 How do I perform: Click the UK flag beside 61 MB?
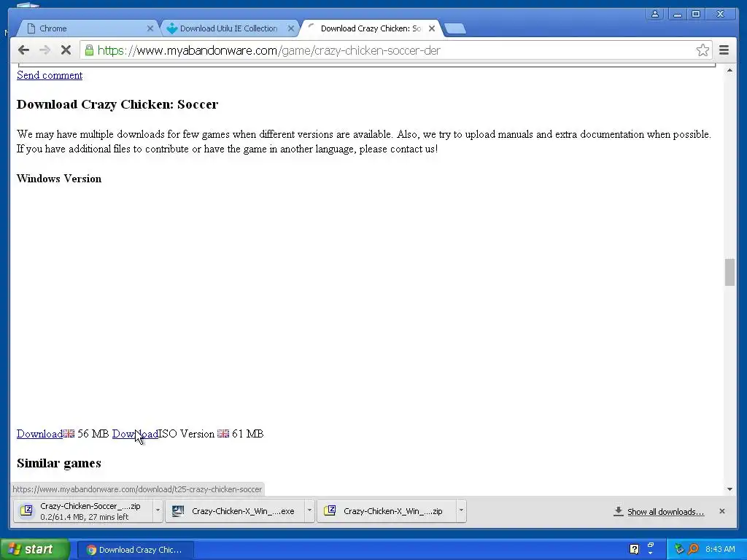tap(223, 433)
